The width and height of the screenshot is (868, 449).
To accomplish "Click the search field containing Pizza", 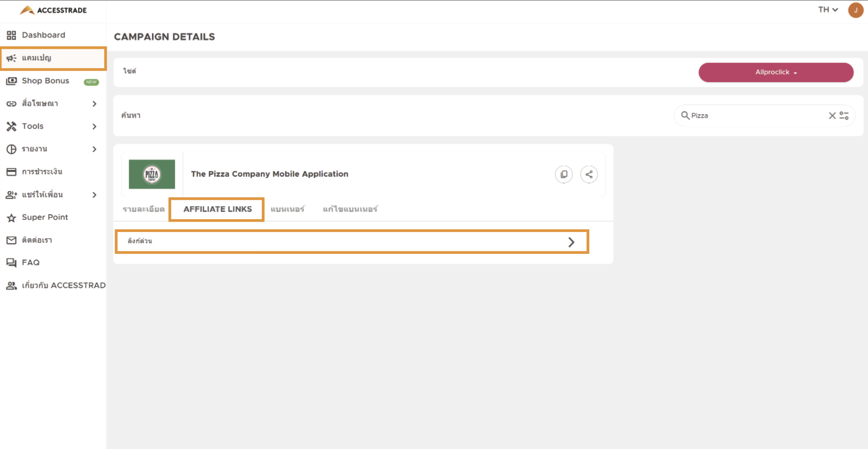I will point(765,116).
